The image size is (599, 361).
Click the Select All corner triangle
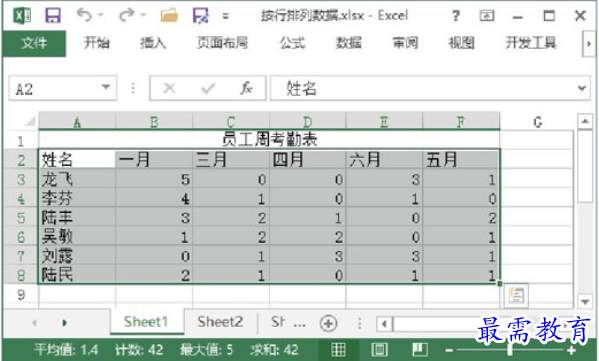coord(30,122)
